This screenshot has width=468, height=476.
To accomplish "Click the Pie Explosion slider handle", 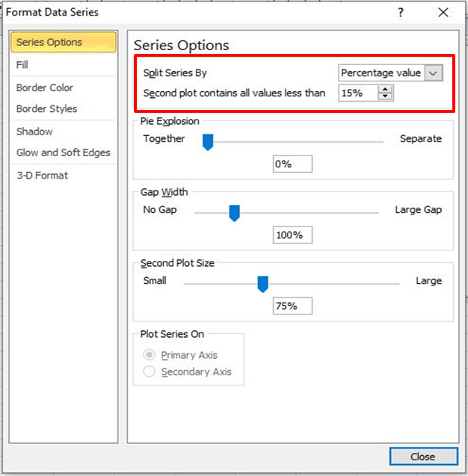I will (208, 141).
